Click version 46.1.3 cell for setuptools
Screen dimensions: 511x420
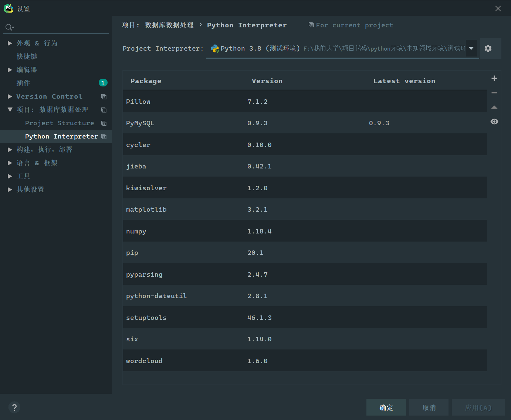click(x=259, y=318)
